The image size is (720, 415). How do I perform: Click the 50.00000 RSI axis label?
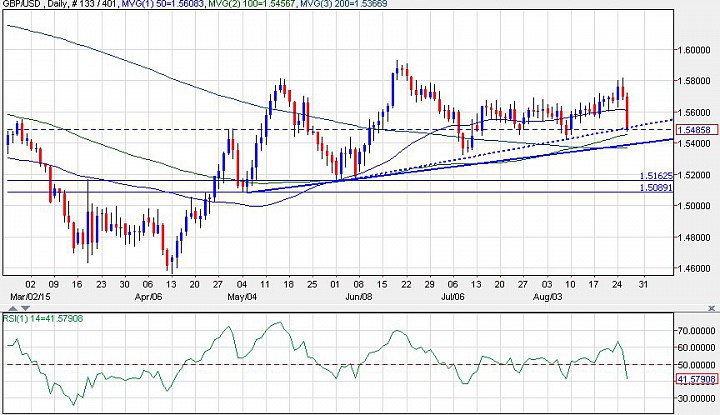pos(697,365)
